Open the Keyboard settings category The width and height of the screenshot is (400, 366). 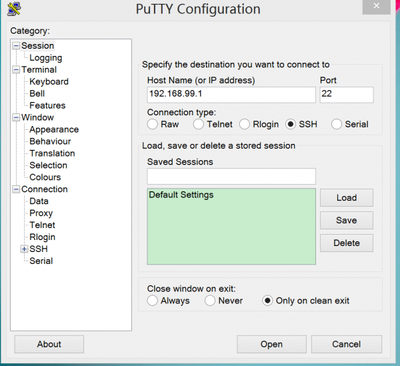[x=49, y=82]
